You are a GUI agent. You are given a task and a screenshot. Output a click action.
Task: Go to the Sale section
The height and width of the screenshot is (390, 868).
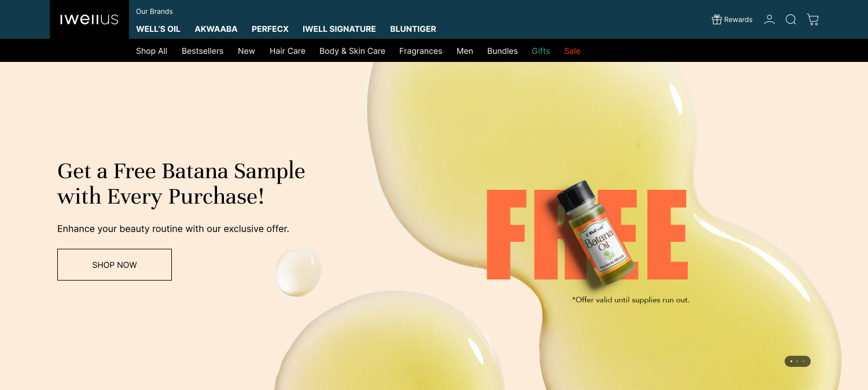(572, 51)
